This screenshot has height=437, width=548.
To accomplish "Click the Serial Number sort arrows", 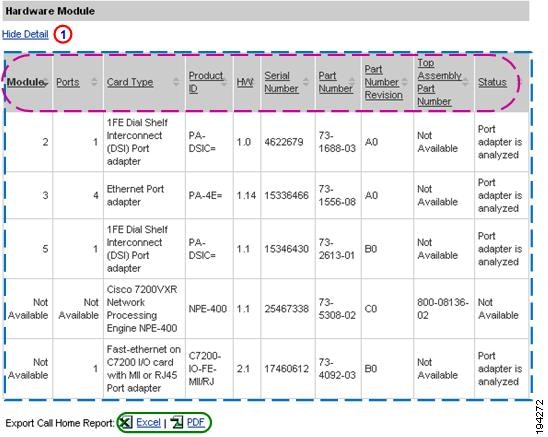I will point(306,82).
